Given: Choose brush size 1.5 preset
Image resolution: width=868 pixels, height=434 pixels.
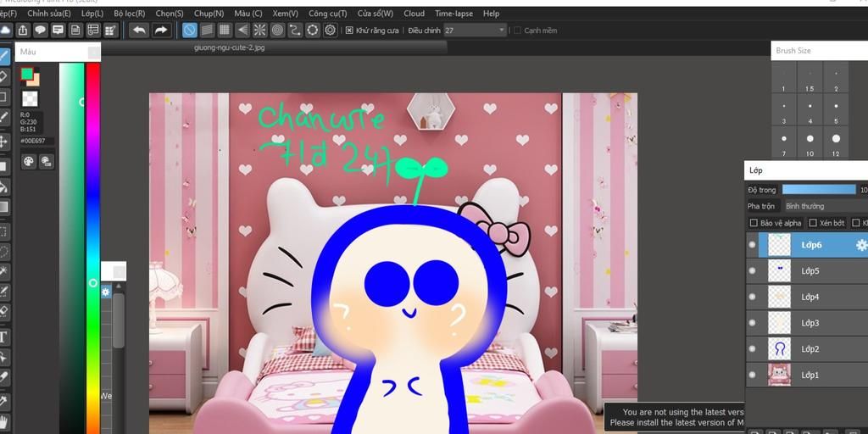Looking at the screenshot, I should pyautogui.click(x=810, y=79).
